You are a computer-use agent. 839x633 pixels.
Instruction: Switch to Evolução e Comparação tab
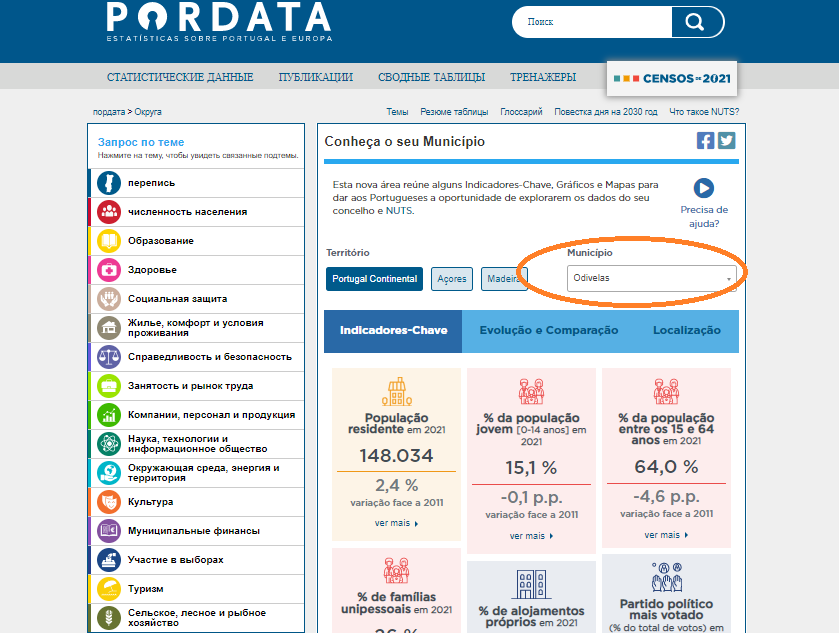click(548, 331)
